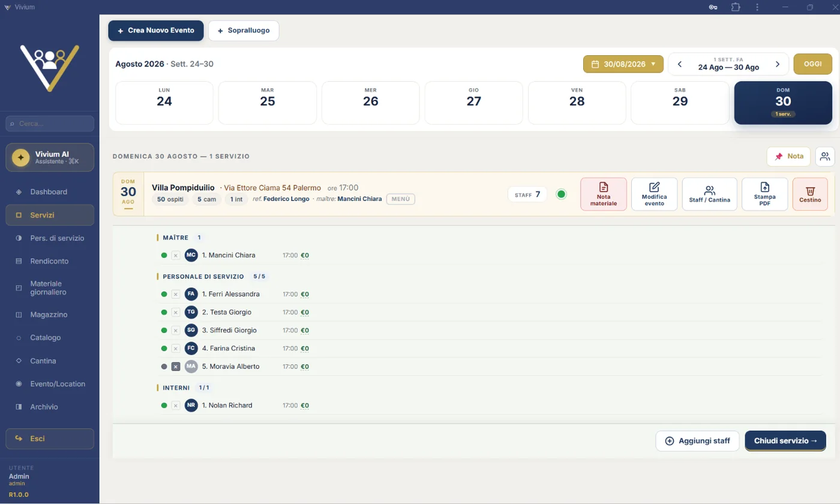This screenshot has width=840, height=504.
Task: Click the people icon beside Nota
Action: 825,157
